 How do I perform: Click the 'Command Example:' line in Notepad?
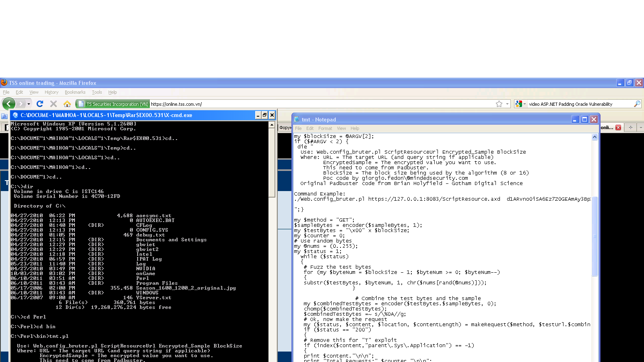[320, 194]
